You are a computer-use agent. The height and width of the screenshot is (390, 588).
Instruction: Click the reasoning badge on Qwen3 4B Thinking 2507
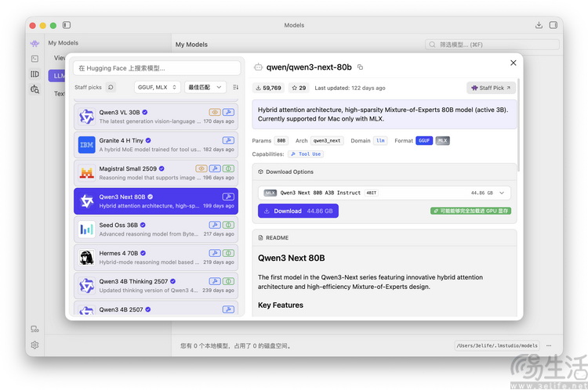click(228, 281)
